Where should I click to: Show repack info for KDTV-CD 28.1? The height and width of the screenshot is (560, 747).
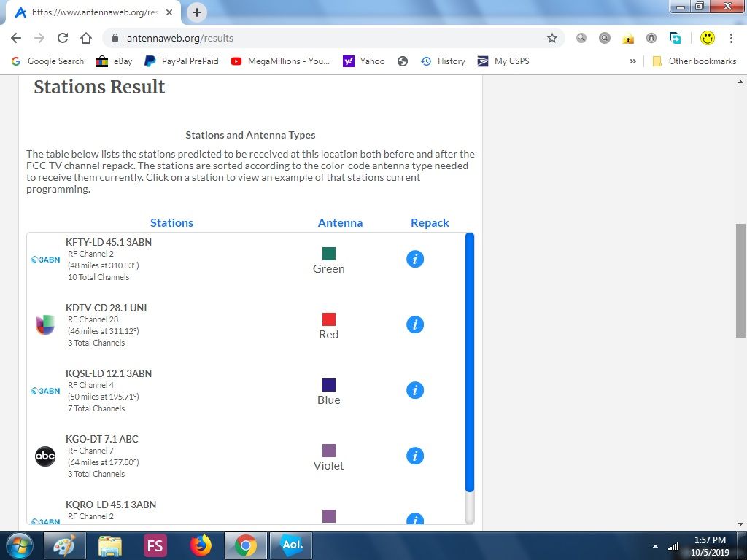415,324
